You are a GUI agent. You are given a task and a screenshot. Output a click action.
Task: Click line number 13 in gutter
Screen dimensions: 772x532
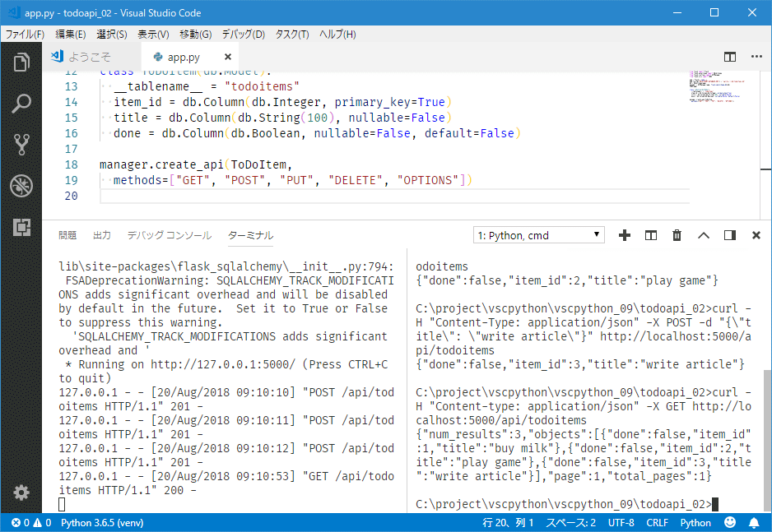point(72,86)
